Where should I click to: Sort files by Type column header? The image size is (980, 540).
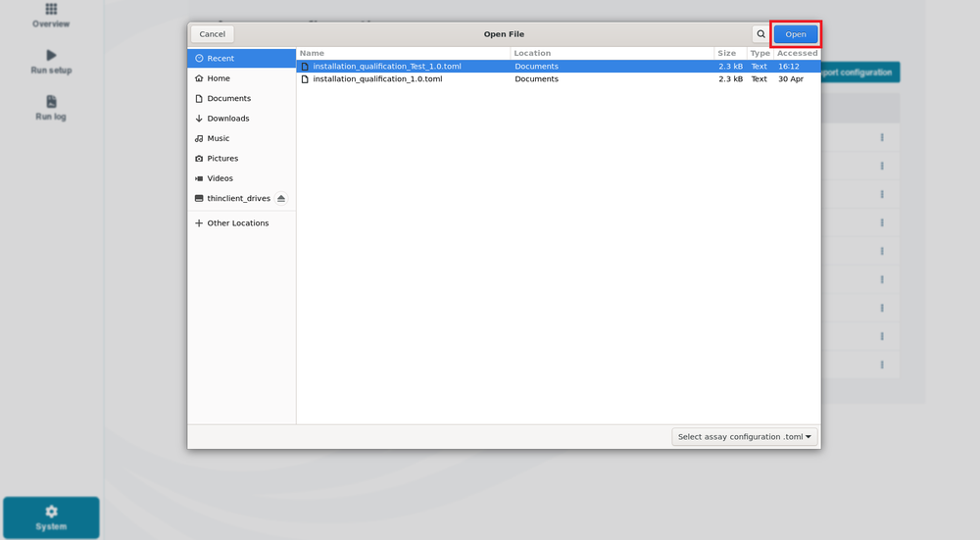tap(760, 53)
